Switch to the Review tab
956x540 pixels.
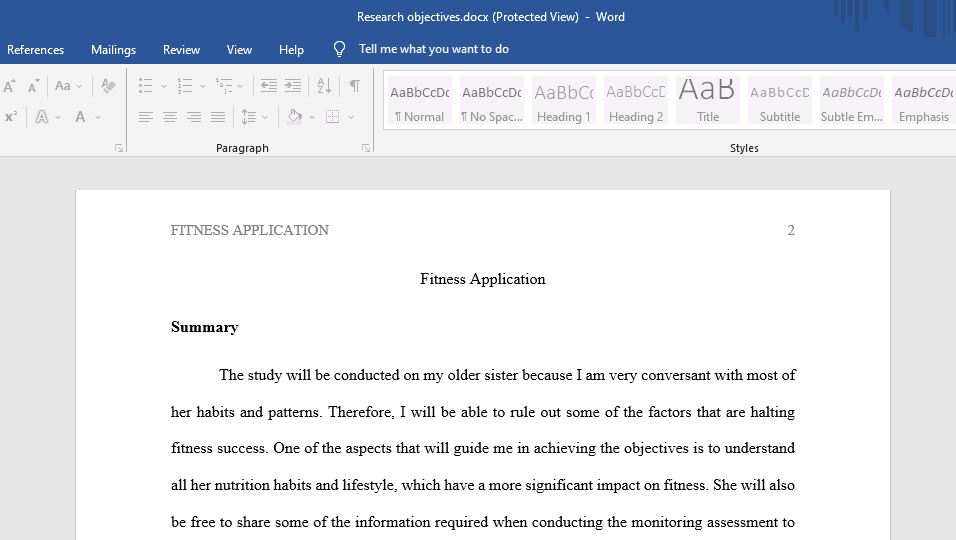pos(181,50)
